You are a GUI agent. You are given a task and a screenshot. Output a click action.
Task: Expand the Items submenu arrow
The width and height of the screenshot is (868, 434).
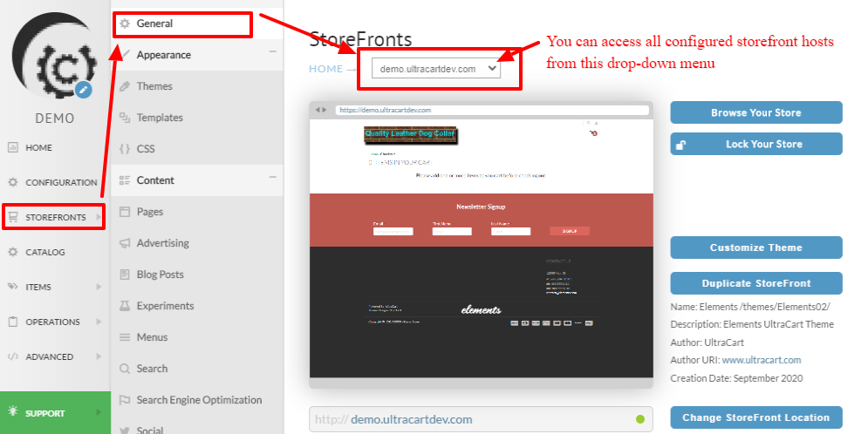(x=99, y=287)
